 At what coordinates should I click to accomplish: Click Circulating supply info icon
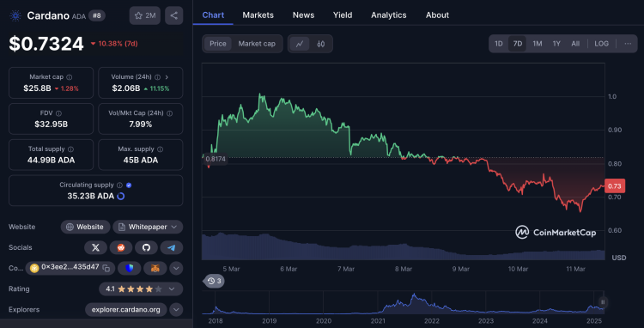(119, 185)
